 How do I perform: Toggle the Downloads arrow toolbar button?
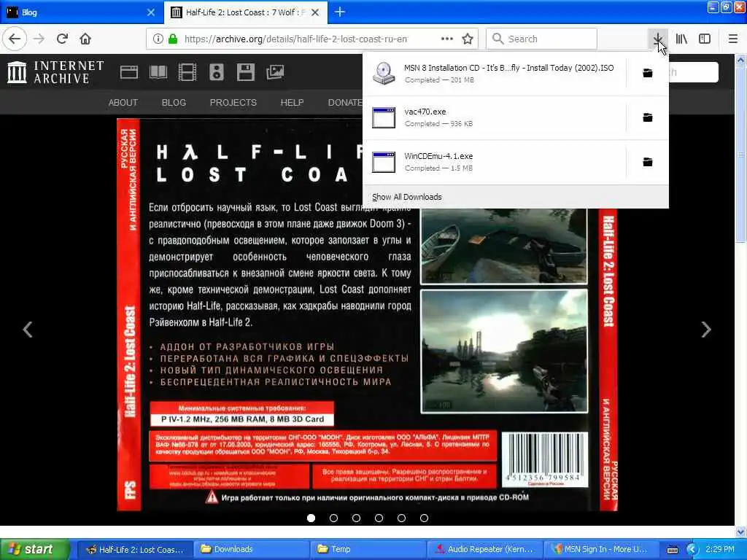point(657,39)
